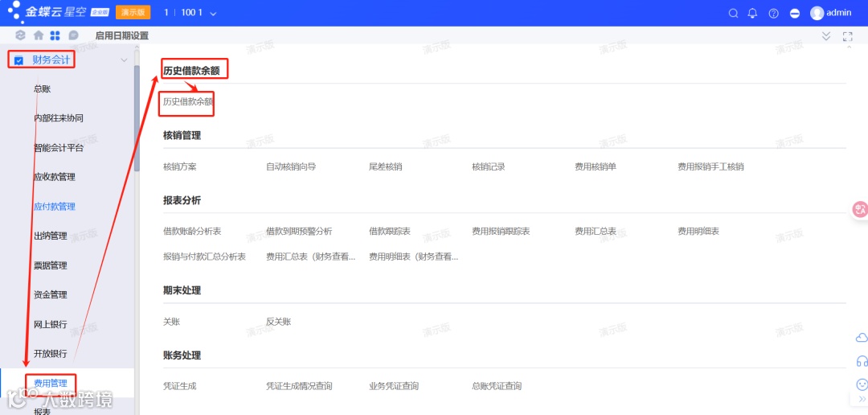Click the 账务处理 section heading

tap(182, 355)
